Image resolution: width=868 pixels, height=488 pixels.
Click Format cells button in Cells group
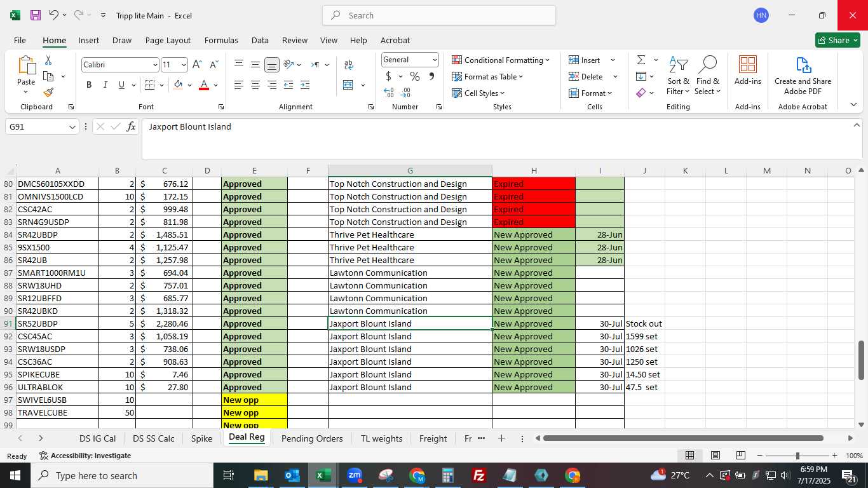point(590,93)
